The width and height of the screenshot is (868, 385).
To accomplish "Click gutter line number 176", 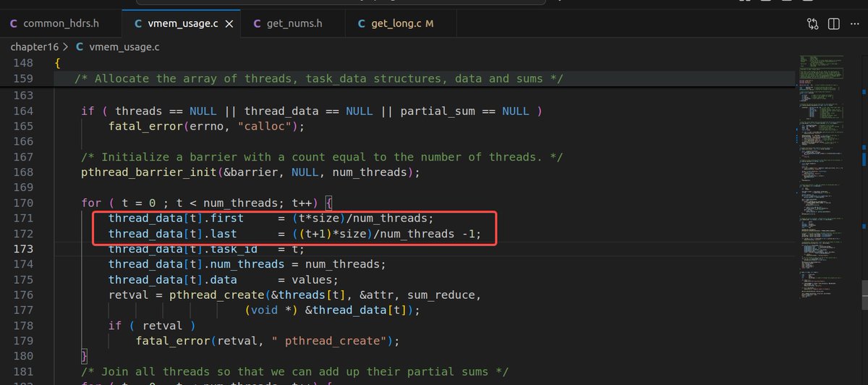I will click(x=23, y=295).
